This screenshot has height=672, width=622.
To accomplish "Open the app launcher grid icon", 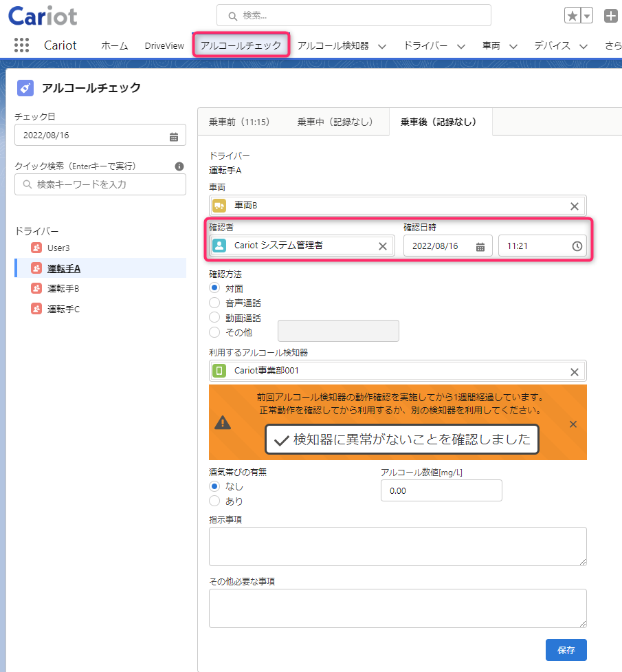I will pyautogui.click(x=21, y=45).
